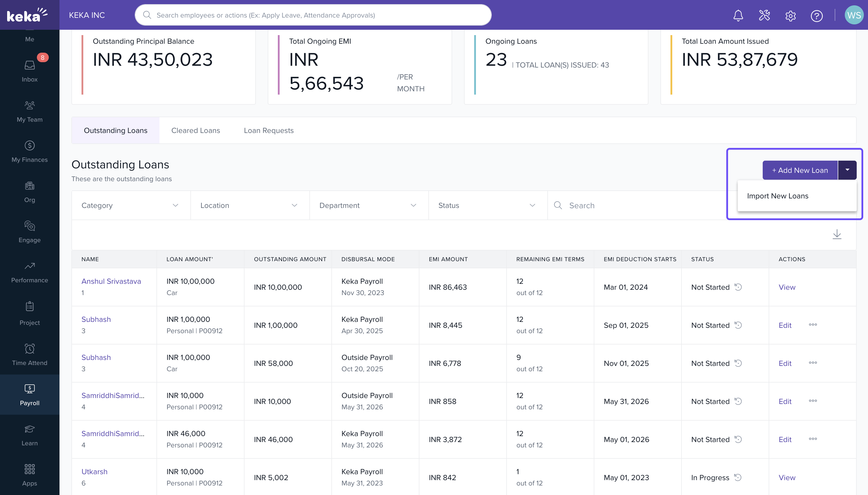Open the settings gear icon
The width and height of the screenshot is (868, 495).
coord(791,16)
